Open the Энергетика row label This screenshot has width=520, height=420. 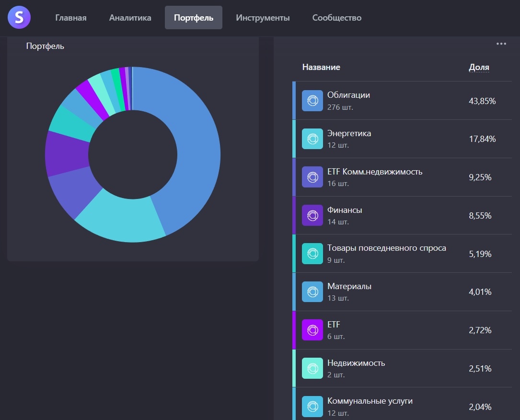tap(349, 133)
